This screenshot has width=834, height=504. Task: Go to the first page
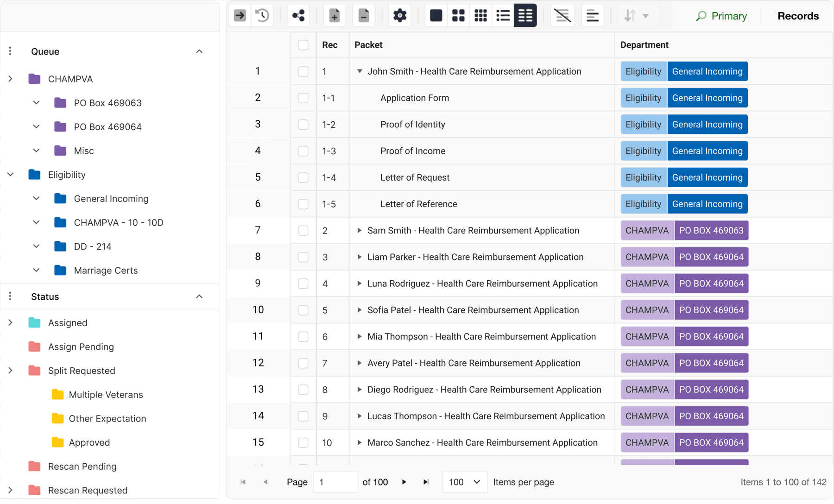[243, 482]
